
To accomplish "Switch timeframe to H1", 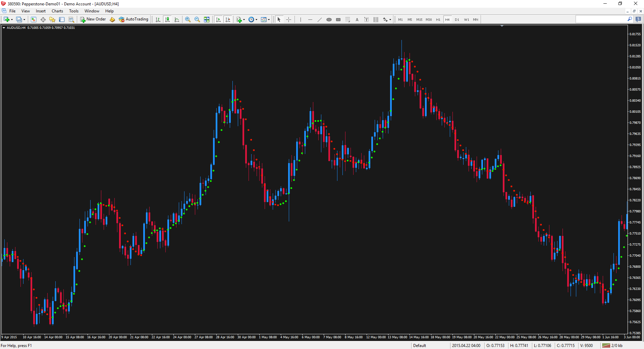I will point(438,19).
